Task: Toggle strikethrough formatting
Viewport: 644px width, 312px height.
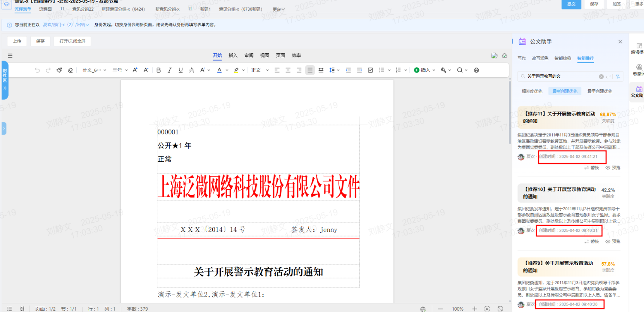Action: point(192,70)
